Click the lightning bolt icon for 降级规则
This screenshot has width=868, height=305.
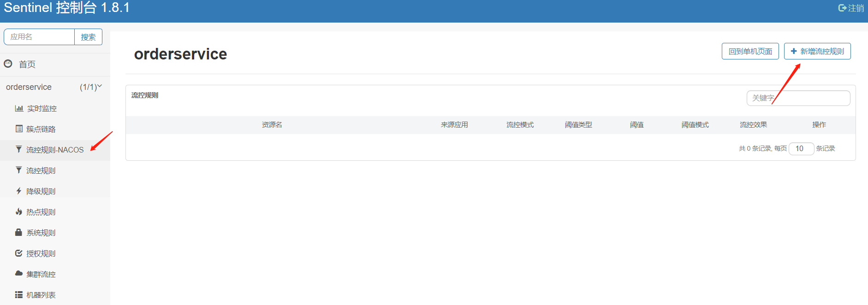pos(19,191)
